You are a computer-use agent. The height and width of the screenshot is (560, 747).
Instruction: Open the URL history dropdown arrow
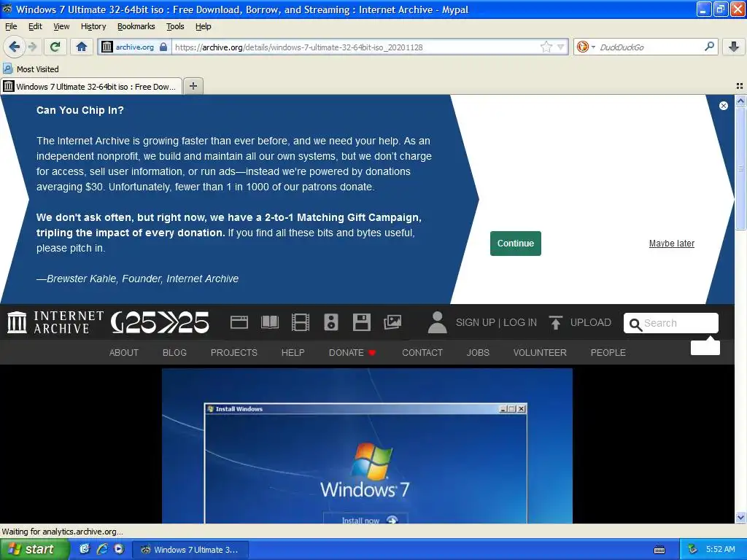point(561,47)
